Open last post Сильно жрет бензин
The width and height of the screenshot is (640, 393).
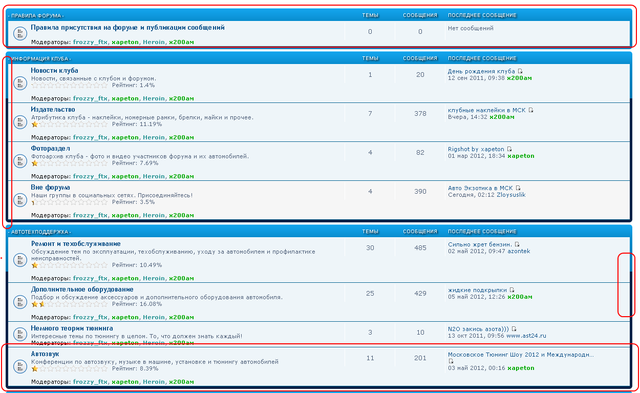(x=480, y=244)
